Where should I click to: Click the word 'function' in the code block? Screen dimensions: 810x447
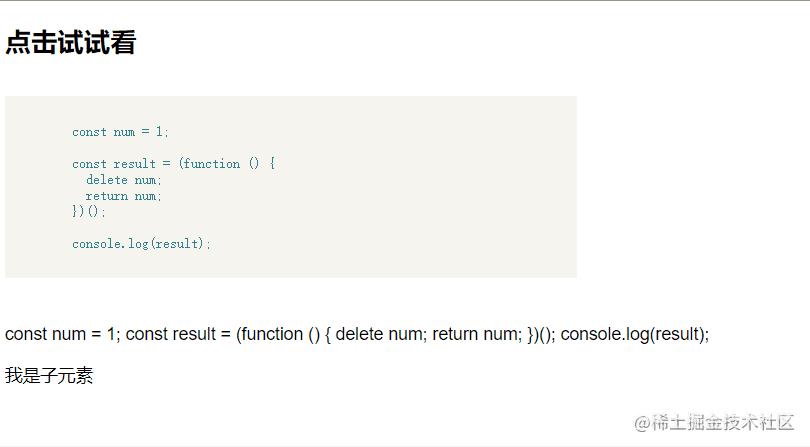212,164
